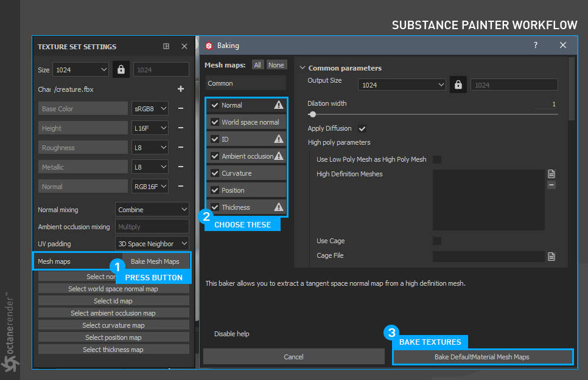The image size is (588, 380).
Task: Click Select ambient occlusion map button
Action: (x=113, y=313)
